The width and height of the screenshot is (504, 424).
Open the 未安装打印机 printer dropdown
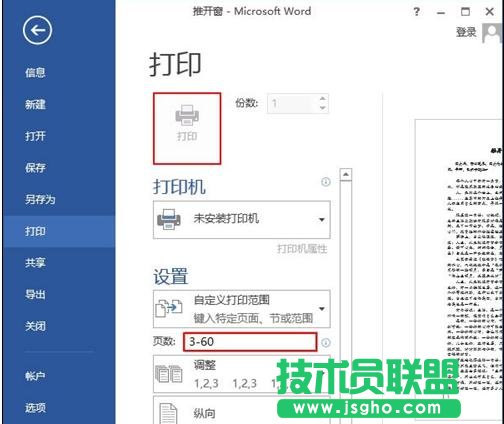[x=242, y=220]
